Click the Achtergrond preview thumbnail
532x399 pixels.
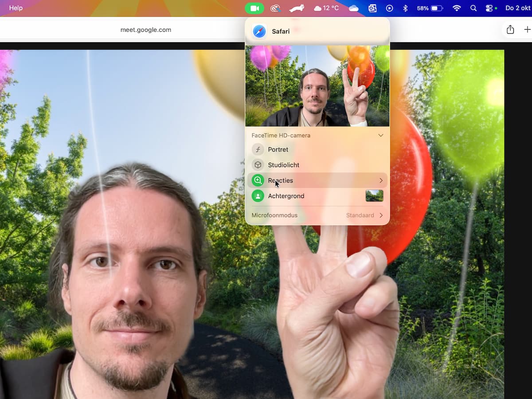point(375,196)
